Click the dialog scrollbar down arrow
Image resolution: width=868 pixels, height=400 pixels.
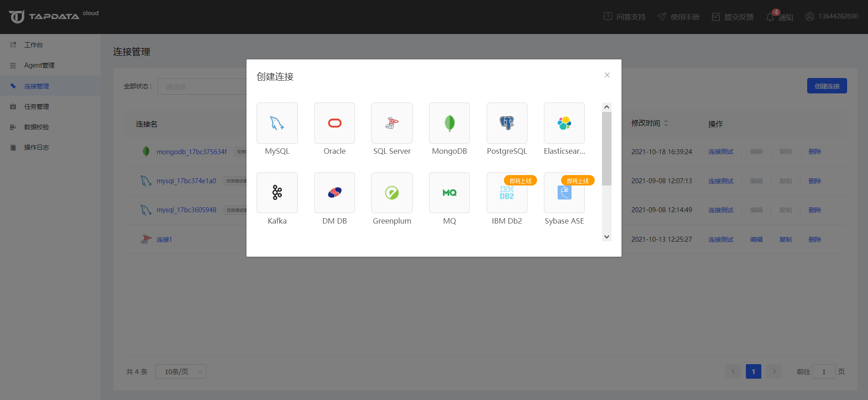(x=607, y=237)
